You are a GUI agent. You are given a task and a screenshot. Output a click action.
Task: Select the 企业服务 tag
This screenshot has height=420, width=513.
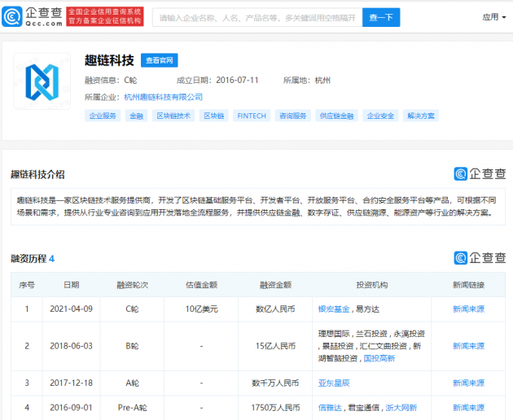point(103,116)
